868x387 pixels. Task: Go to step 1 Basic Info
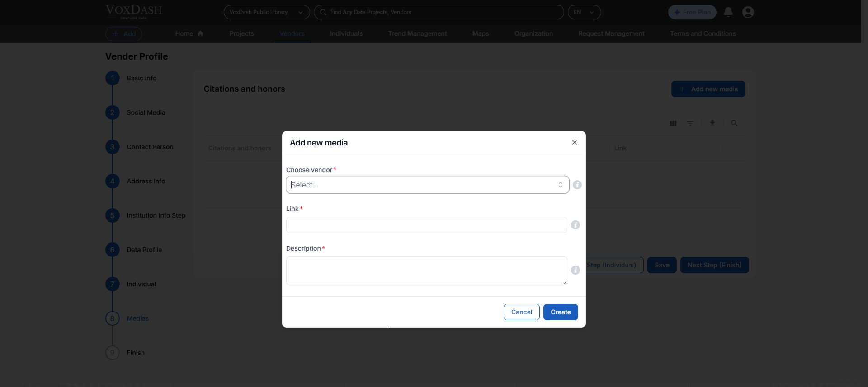point(131,78)
